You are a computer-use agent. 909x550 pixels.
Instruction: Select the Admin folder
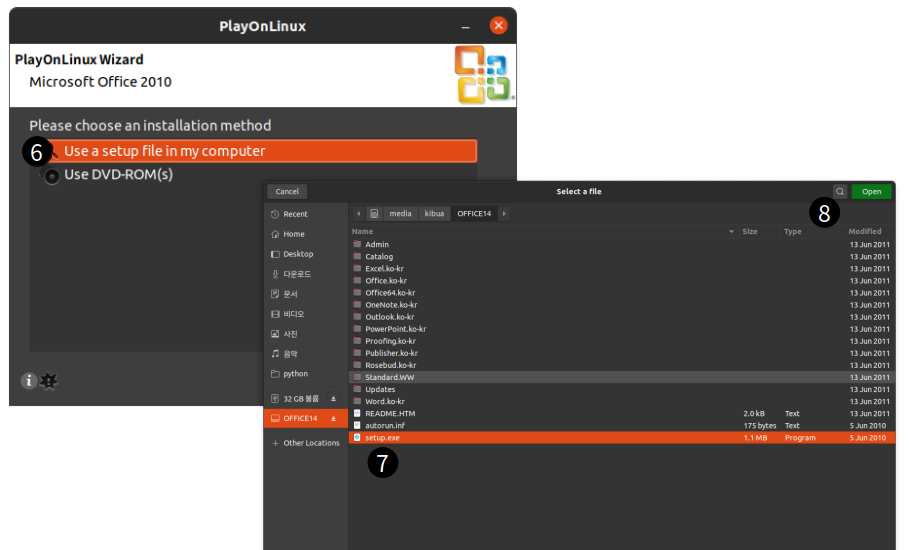(x=621, y=245)
